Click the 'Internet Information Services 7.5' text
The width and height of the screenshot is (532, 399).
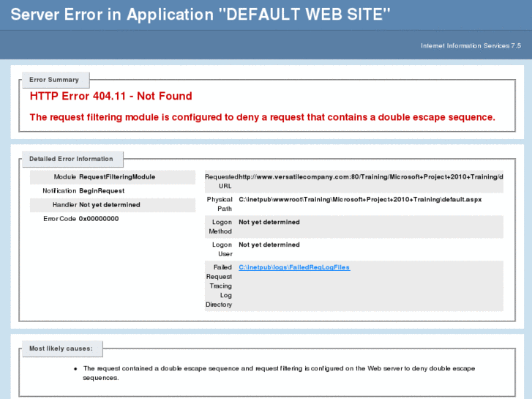click(x=471, y=45)
